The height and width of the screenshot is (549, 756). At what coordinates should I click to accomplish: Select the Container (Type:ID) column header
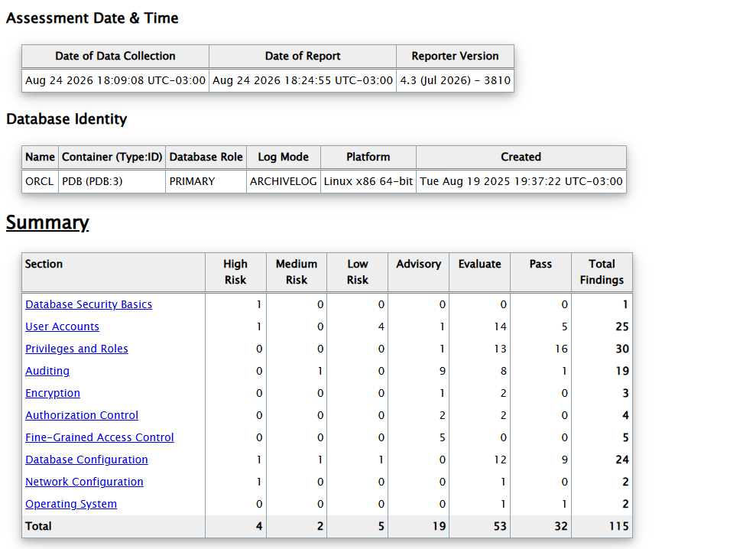coord(112,157)
